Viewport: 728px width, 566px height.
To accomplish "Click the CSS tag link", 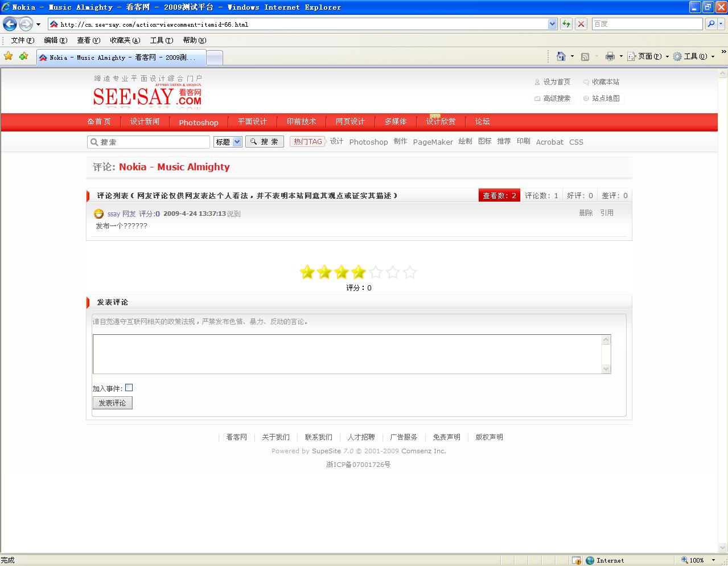I will (576, 142).
